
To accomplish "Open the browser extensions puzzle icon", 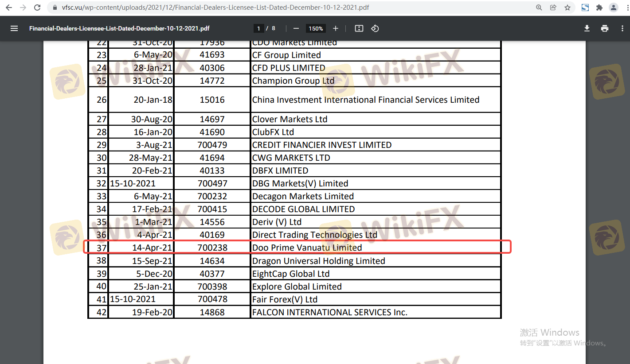I will tap(599, 8).
